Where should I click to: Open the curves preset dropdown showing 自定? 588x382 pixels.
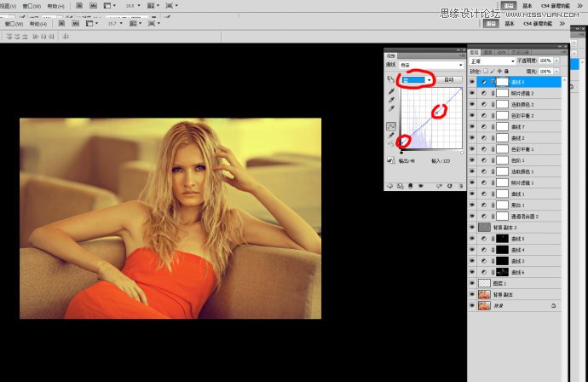(x=431, y=65)
